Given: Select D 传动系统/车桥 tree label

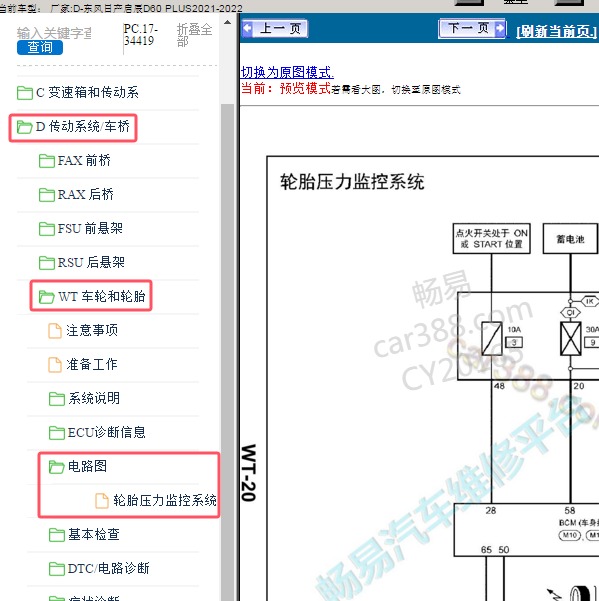Looking at the screenshot, I should click(x=83, y=126).
